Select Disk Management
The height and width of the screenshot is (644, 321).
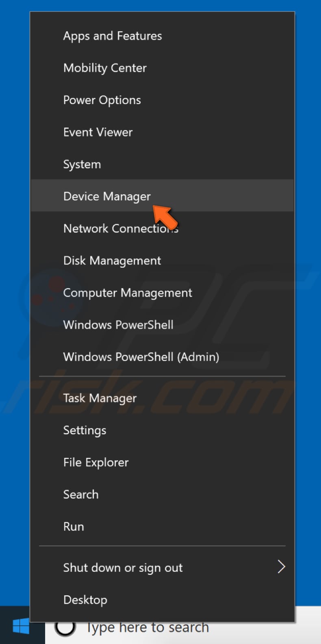tap(112, 260)
